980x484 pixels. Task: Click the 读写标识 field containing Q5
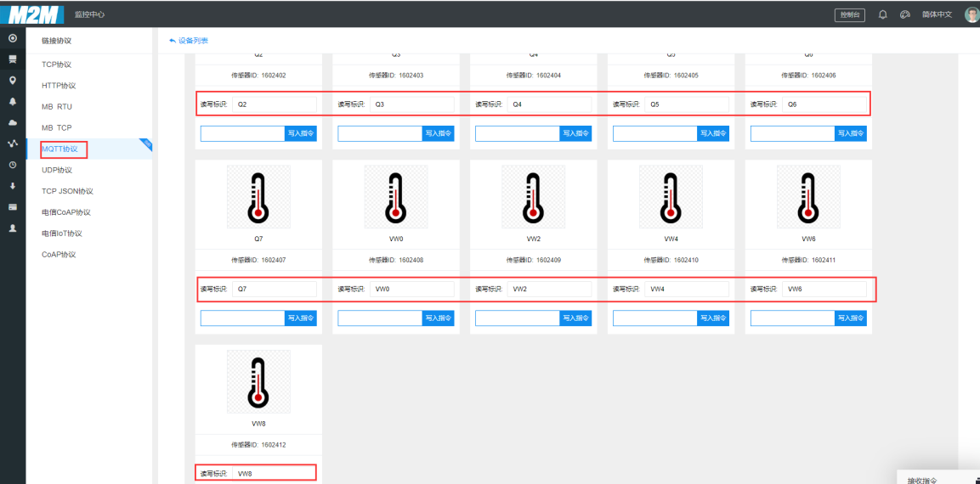pos(687,105)
